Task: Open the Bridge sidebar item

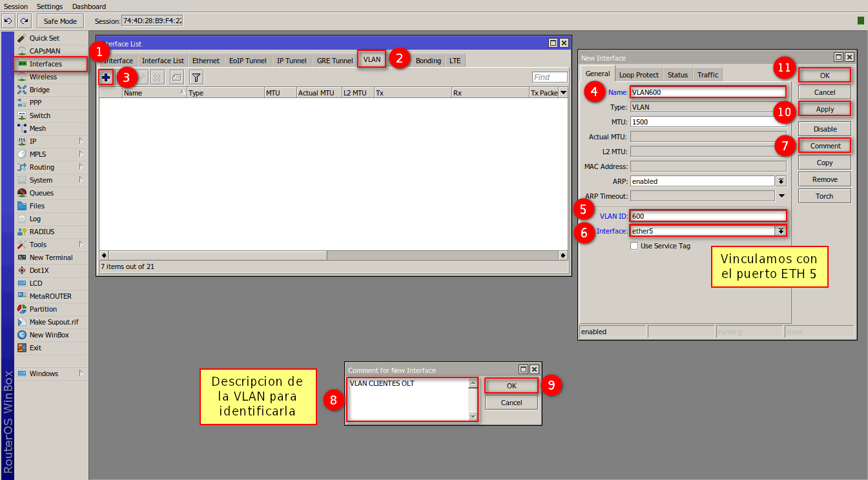Action: pyautogui.click(x=39, y=90)
